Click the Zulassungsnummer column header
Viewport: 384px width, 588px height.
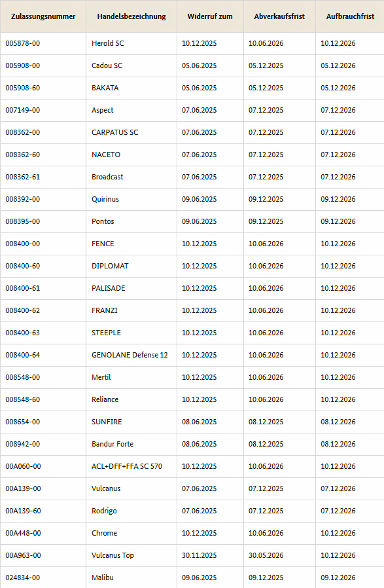(x=43, y=16)
